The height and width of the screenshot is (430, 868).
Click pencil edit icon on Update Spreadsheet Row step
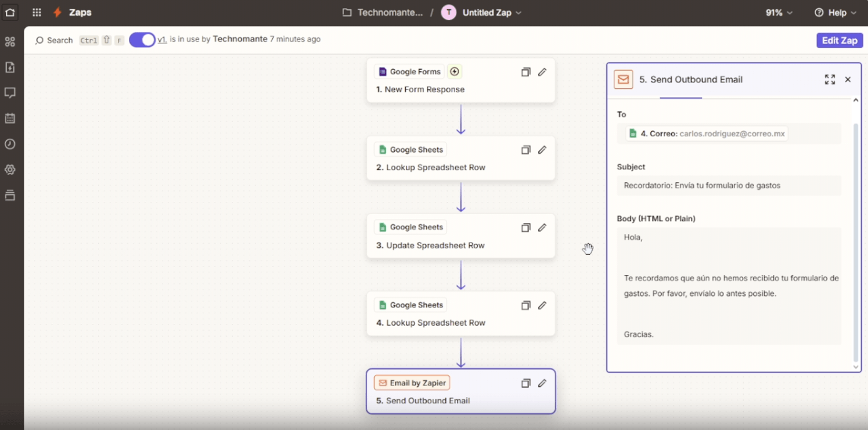[x=542, y=227]
